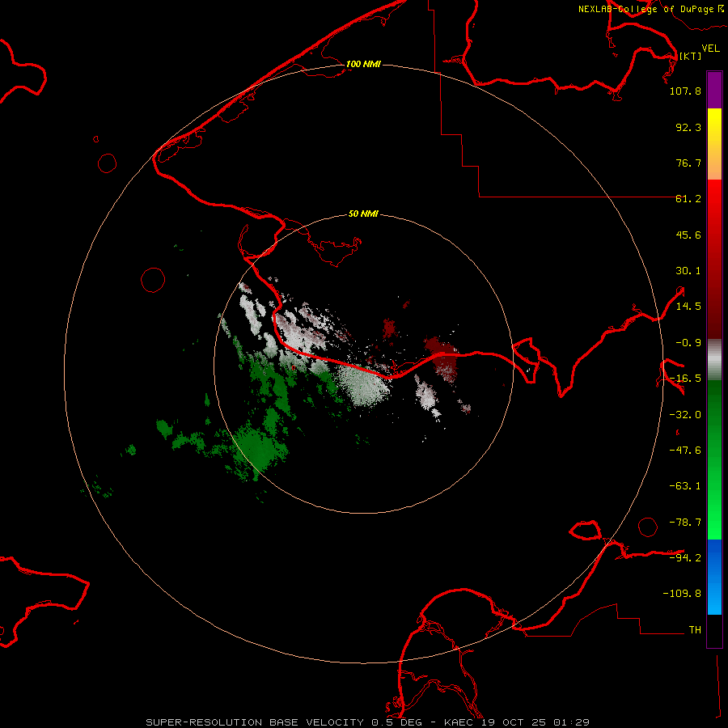Select the -78.7 legend value

(x=685, y=523)
